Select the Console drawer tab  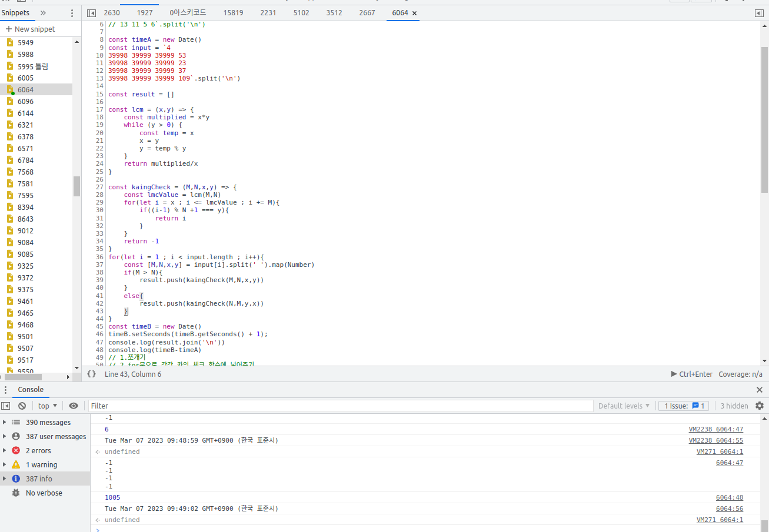tap(31, 389)
